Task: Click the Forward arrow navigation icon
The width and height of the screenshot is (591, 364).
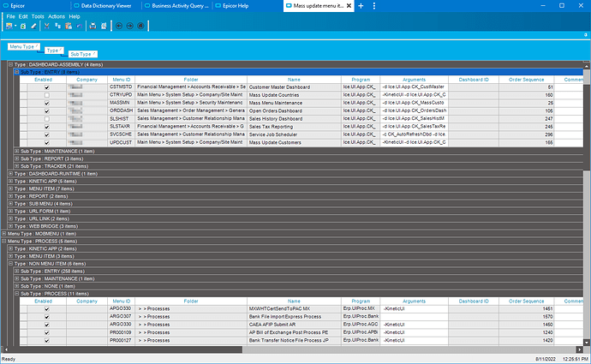Action: pyautogui.click(x=129, y=26)
